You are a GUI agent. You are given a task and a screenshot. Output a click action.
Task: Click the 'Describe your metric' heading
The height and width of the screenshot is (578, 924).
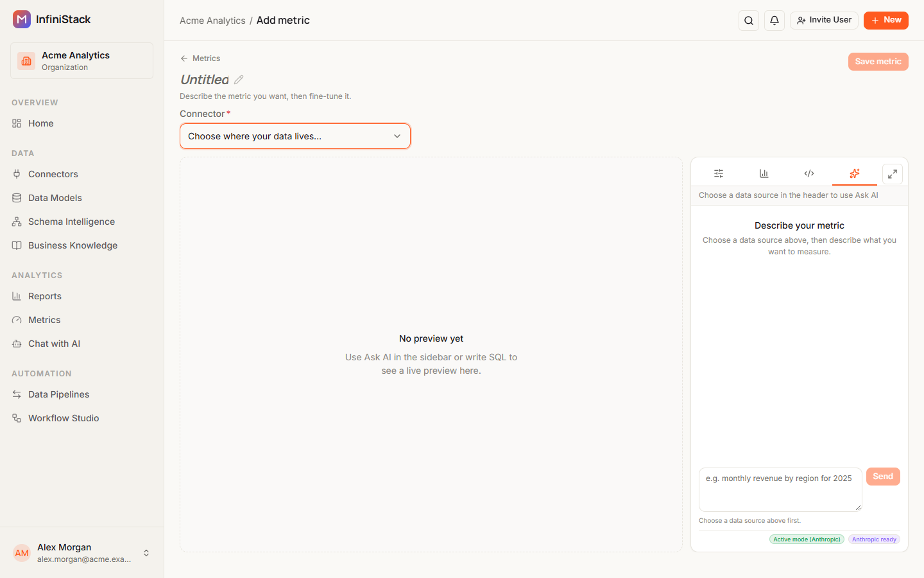pyautogui.click(x=800, y=225)
